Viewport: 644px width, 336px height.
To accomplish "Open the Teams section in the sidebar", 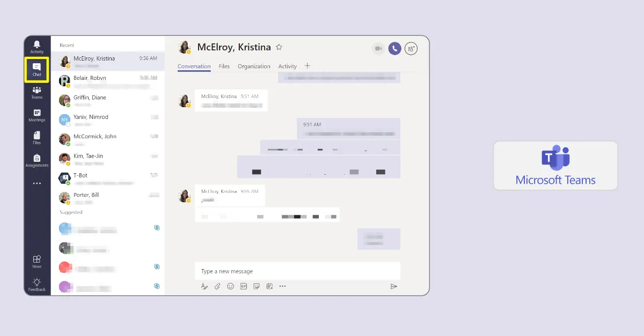I will [x=37, y=92].
